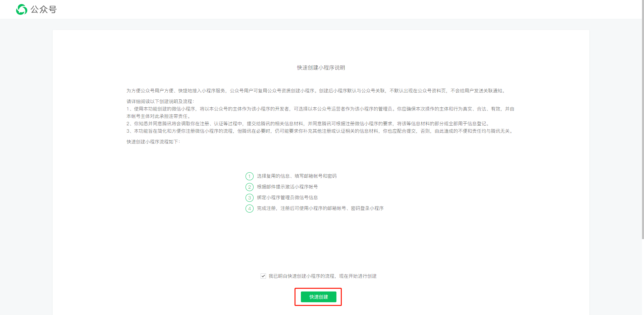Click the 快速创建小程序说明 heading

321,67
